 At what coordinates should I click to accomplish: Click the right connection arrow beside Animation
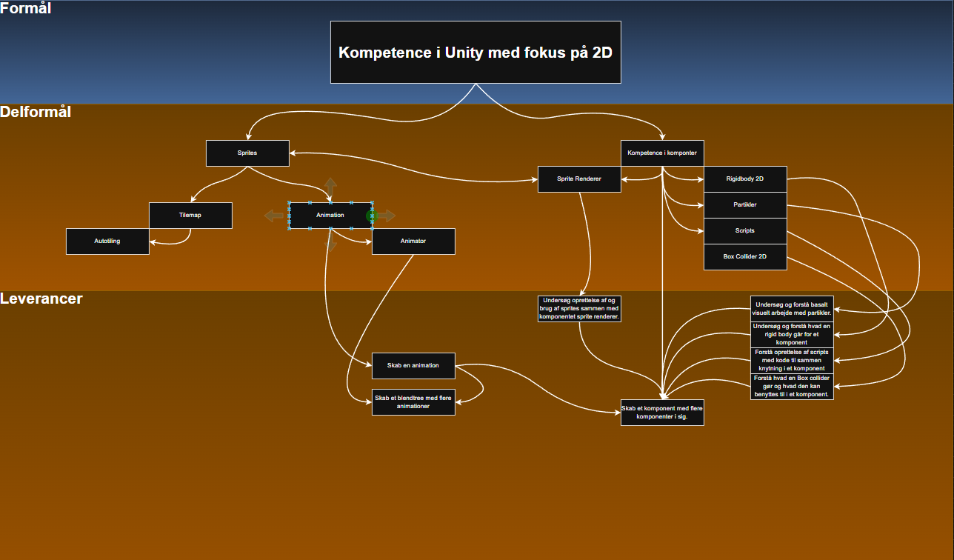click(x=387, y=216)
